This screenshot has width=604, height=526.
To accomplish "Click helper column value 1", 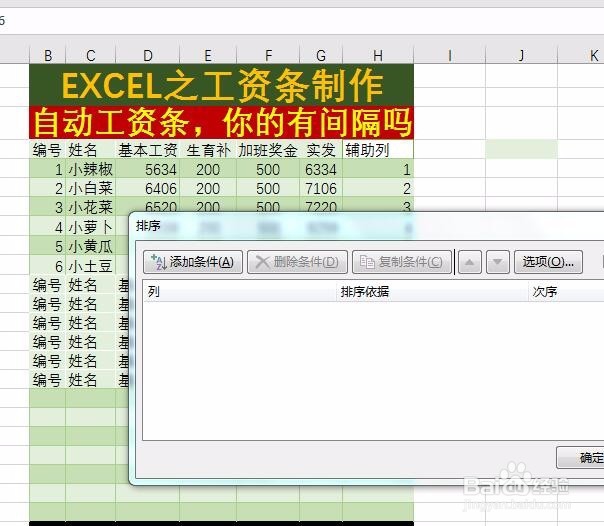I will click(378, 169).
